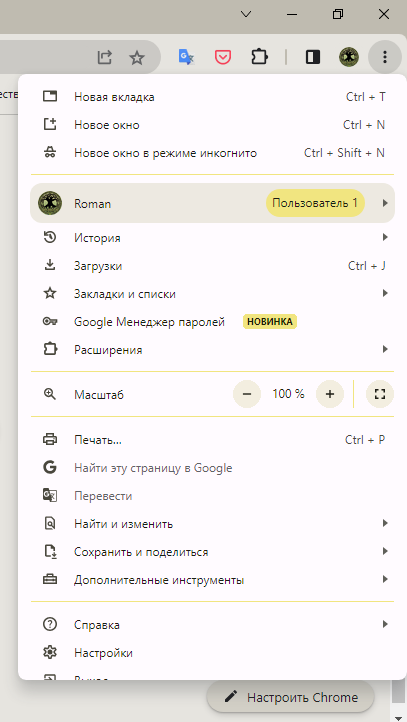
Task: Expand the История submenu arrow
Action: coord(385,238)
